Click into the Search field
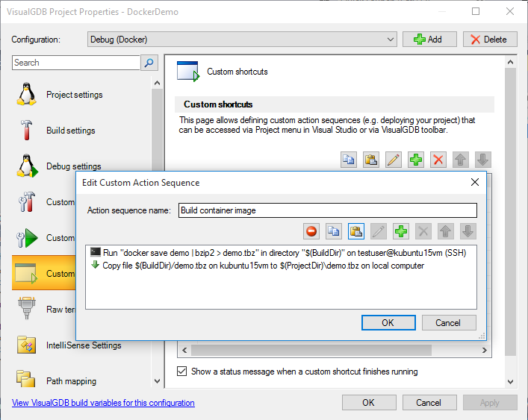Image resolution: width=528 pixels, height=420 pixels. (75, 63)
